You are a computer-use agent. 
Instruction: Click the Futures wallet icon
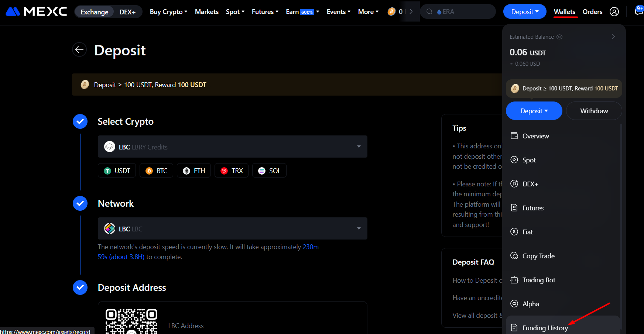click(514, 208)
